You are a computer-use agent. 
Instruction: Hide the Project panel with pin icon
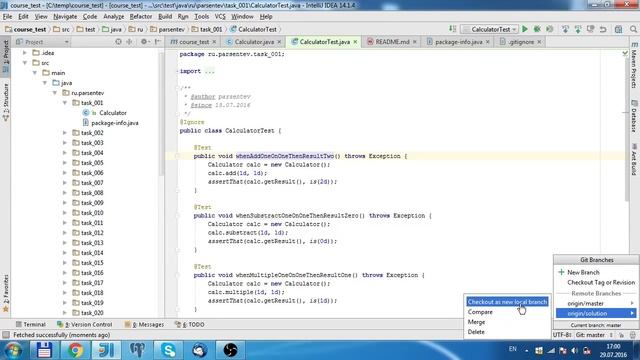[158, 42]
